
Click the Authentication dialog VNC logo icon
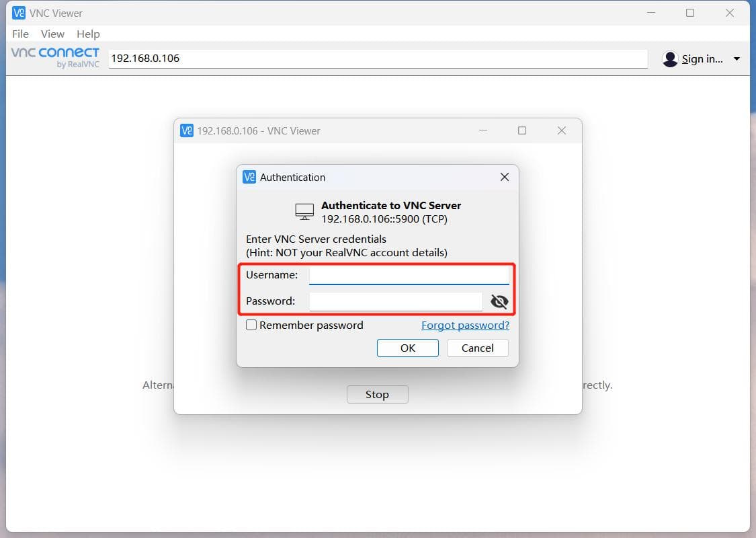click(x=249, y=177)
